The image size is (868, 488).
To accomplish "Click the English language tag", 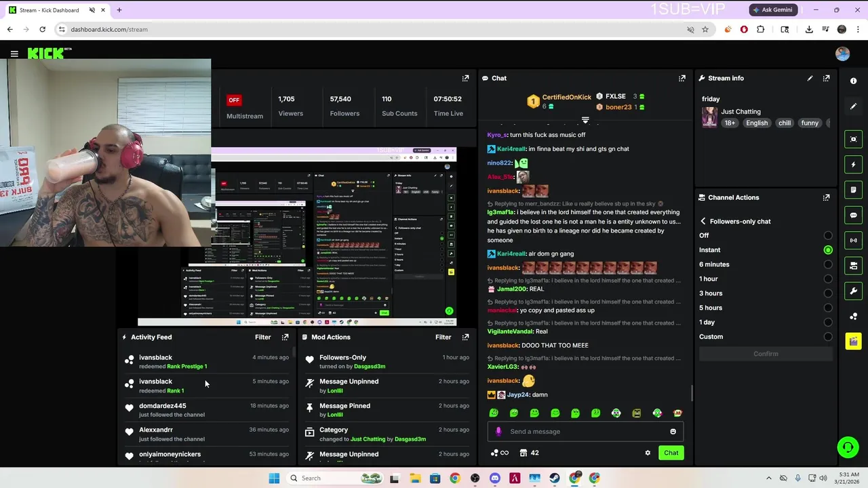I will (757, 123).
